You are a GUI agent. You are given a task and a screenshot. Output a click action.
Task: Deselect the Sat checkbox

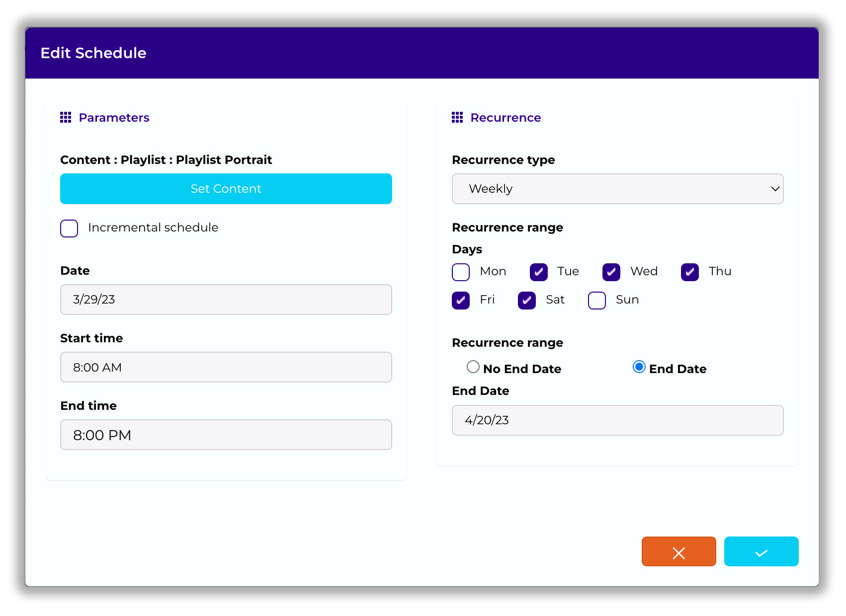click(x=526, y=300)
